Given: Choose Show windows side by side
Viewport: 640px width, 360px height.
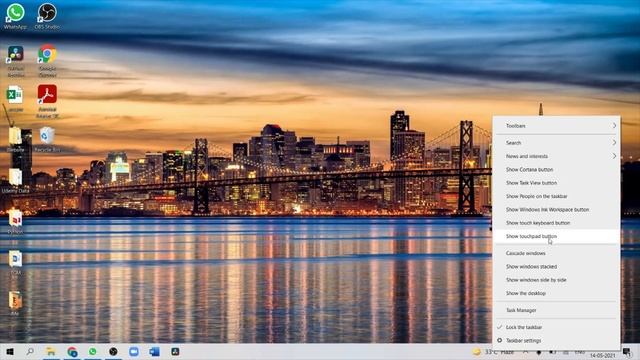Looking at the screenshot, I should click(x=556, y=280).
